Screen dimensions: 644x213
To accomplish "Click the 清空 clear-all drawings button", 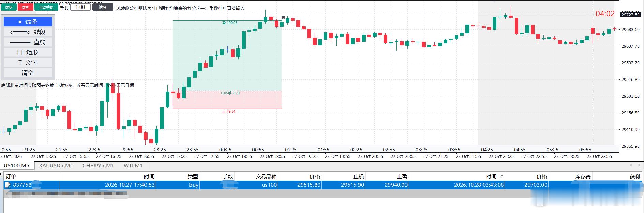I will (x=28, y=73).
